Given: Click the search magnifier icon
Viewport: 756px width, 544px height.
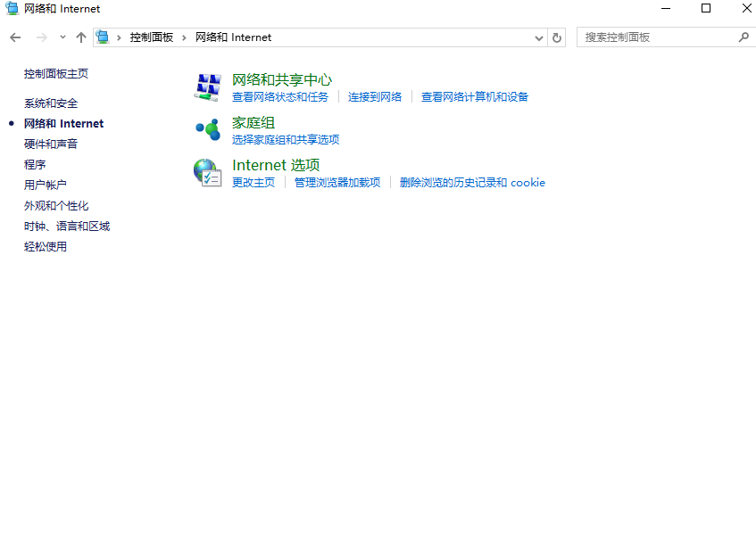Looking at the screenshot, I should click(744, 37).
